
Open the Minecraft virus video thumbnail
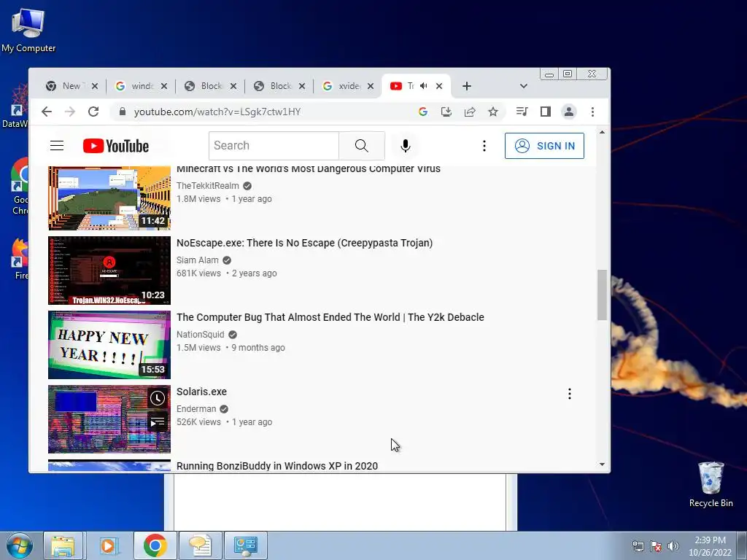point(109,197)
